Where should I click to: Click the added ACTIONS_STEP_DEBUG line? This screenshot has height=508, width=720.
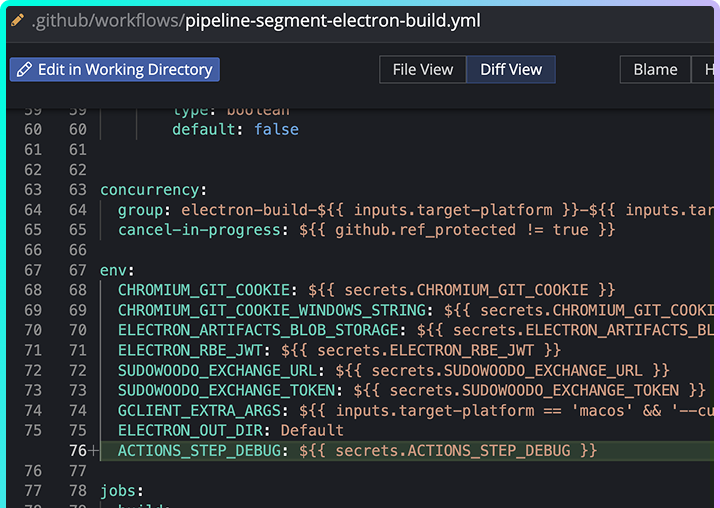coord(356,451)
